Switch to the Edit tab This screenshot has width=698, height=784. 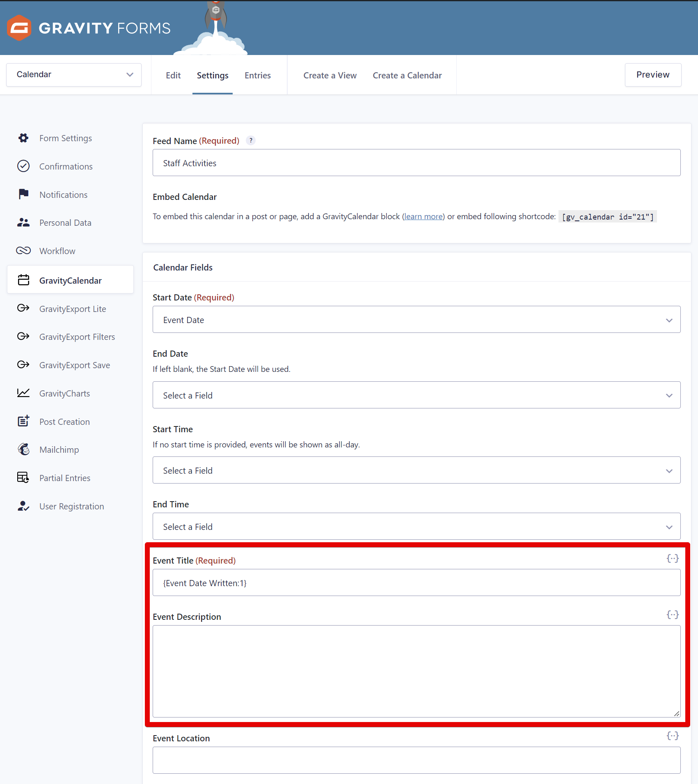coord(173,76)
